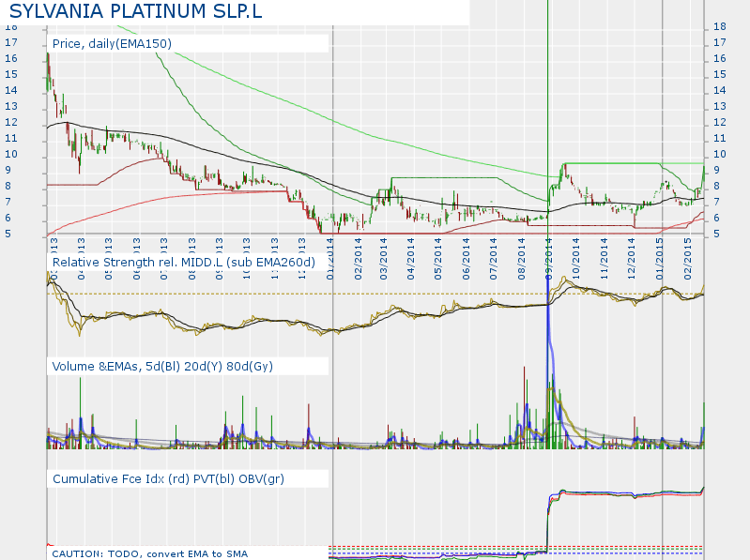Click price 13 on the left price axis
This screenshot has width=750, height=560.
[x=11, y=107]
